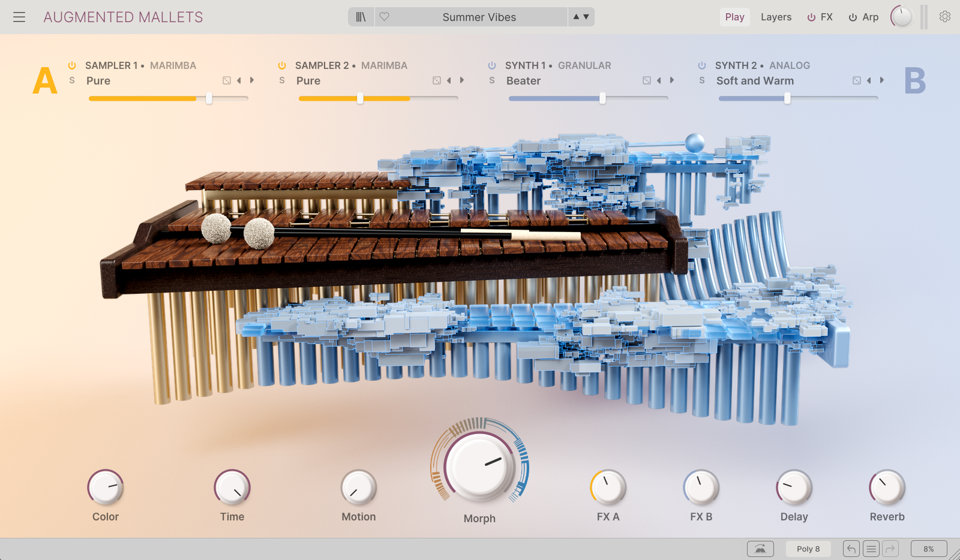Open the MIDI controller configuration icon
Image resolution: width=960 pixels, height=560 pixels.
point(760,549)
